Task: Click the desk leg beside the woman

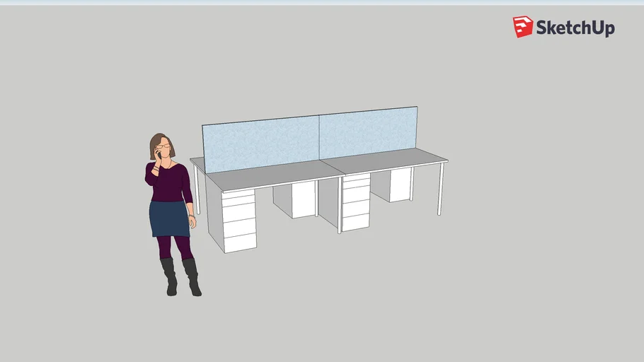Action: [197, 192]
